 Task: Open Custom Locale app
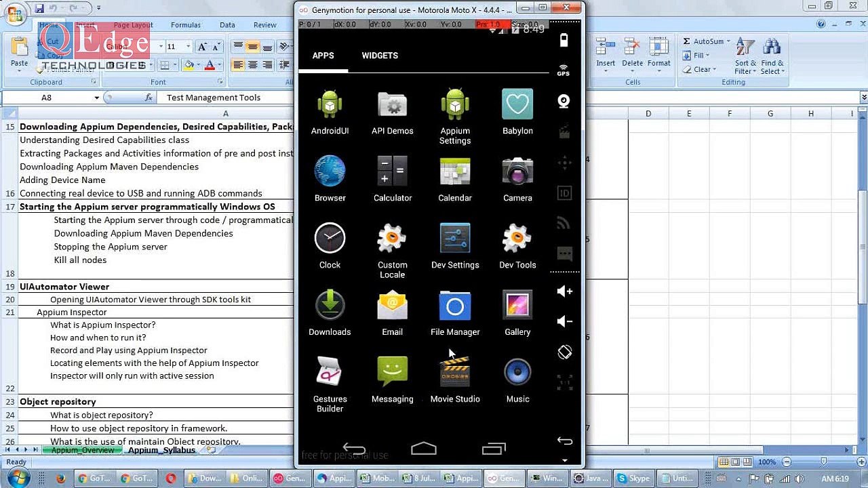point(393,251)
